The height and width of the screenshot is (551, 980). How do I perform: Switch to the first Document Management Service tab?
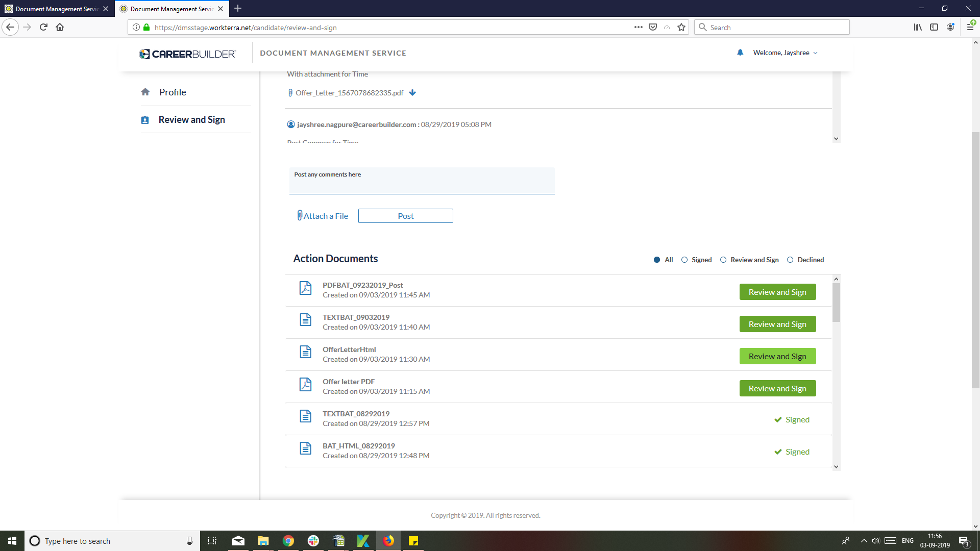[x=54, y=9]
